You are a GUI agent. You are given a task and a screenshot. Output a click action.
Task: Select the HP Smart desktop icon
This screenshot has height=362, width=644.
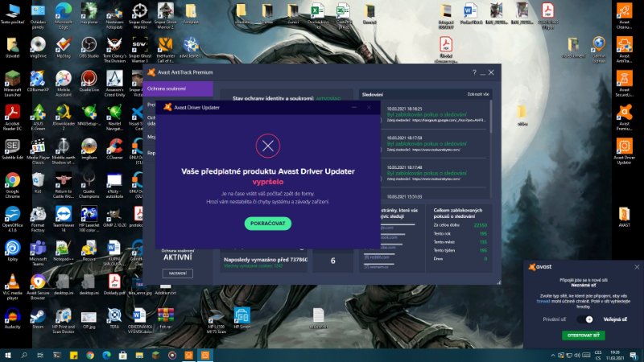[x=242, y=319]
